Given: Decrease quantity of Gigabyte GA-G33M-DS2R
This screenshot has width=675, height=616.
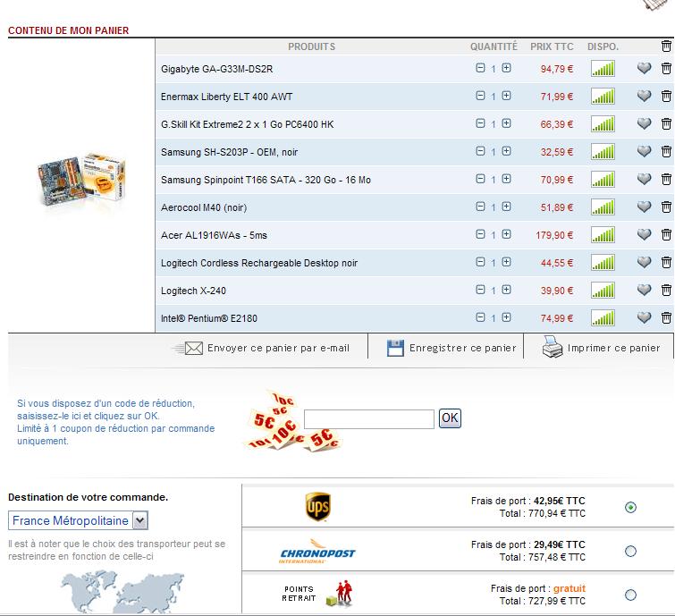Looking at the screenshot, I should point(480,68).
